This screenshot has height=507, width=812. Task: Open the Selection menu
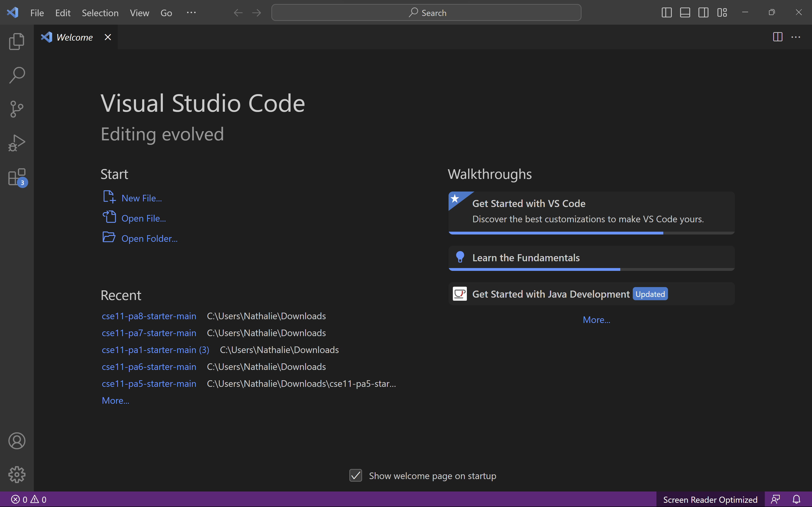(100, 13)
